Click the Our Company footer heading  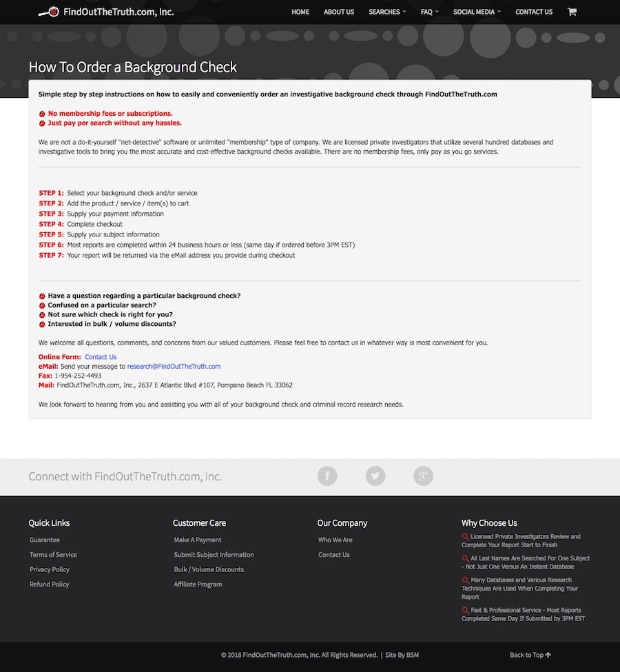click(342, 523)
